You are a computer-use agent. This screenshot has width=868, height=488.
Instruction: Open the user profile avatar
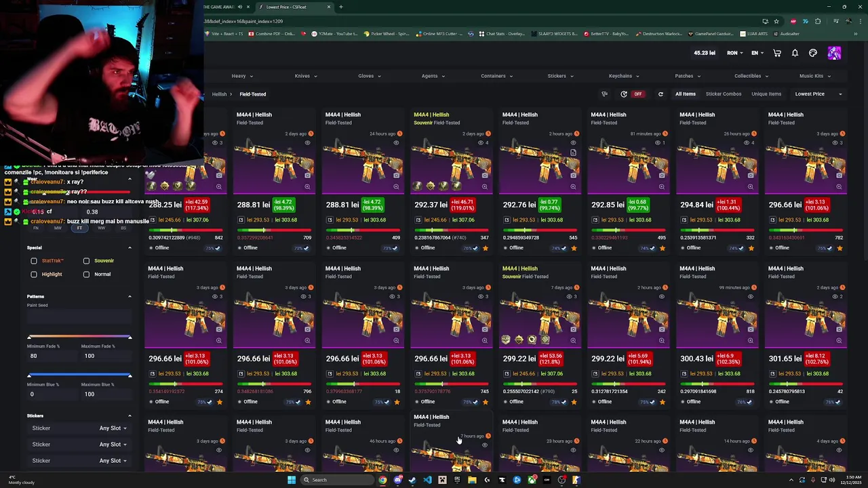(x=834, y=53)
